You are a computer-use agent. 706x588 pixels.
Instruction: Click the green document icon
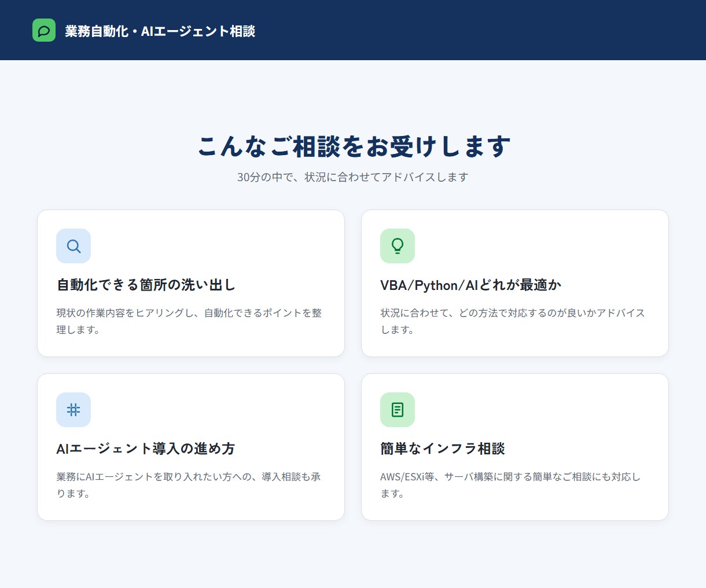pyautogui.click(x=398, y=410)
